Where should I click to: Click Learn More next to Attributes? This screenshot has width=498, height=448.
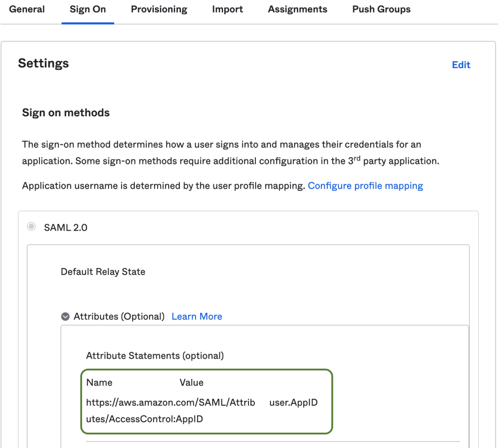tap(196, 316)
